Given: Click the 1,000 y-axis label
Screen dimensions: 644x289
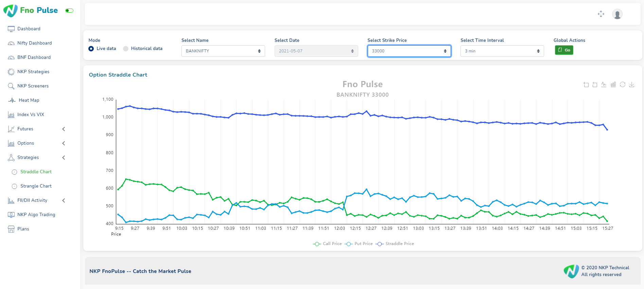Looking at the screenshot, I should coord(108,117).
